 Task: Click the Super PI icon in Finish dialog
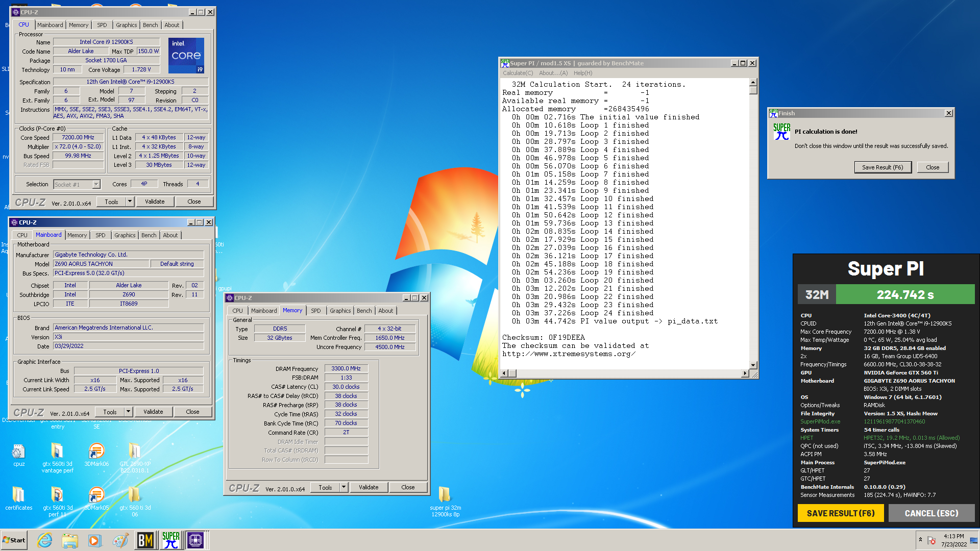781,132
